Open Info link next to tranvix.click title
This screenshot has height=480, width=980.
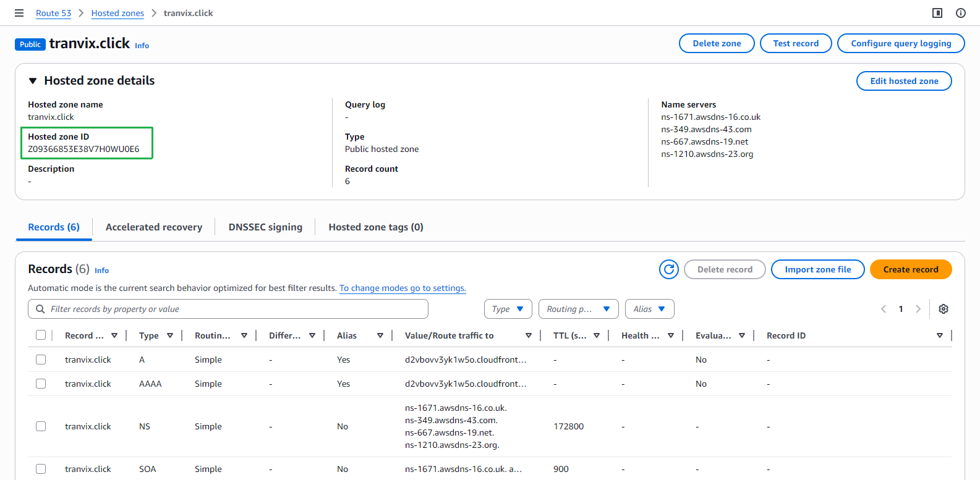[x=142, y=46]
